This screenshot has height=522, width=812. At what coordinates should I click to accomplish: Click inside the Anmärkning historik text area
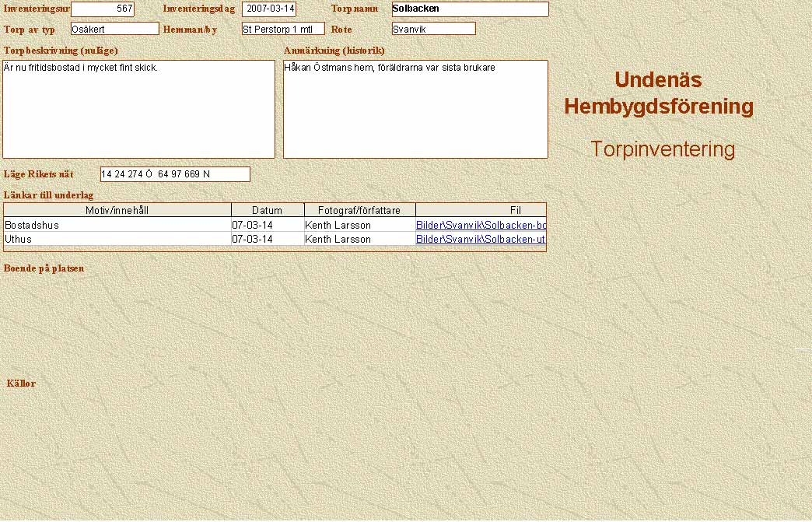point(415,110)
